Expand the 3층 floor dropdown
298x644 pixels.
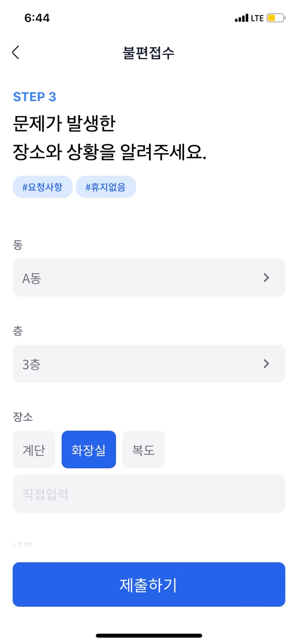pyautogui.click(x=149, y=364)
